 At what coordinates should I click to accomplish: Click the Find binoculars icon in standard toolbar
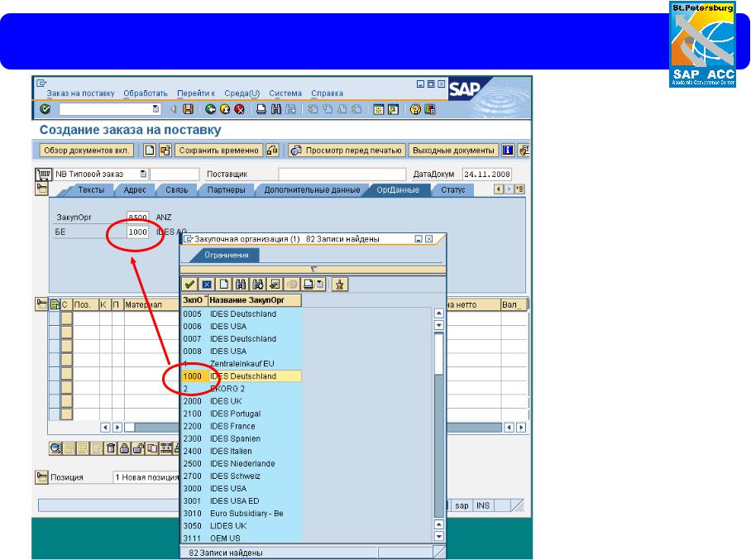click(276, 109)
